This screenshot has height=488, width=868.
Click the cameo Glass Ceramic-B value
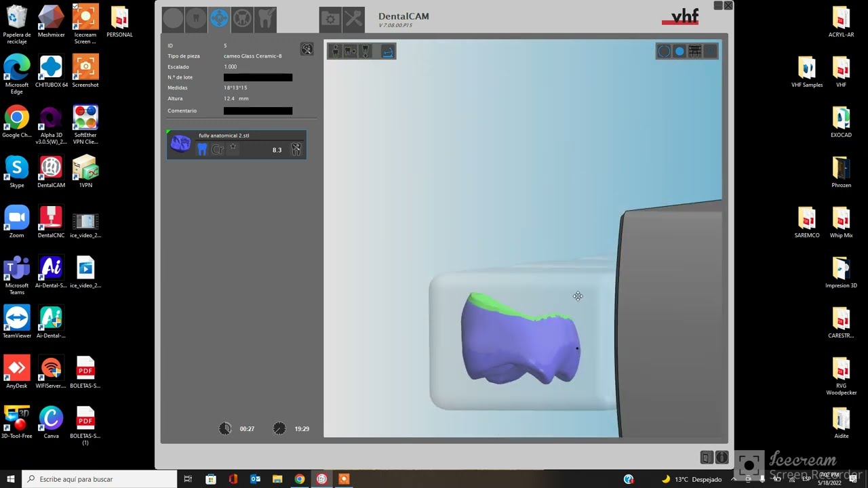click(x=253, y=56)
